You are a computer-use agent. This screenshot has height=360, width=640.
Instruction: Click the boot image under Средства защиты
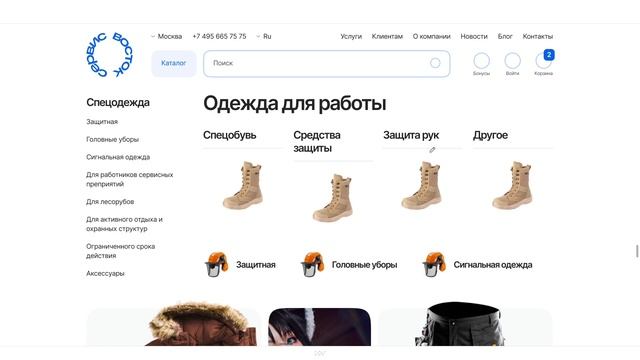[333, 198]
